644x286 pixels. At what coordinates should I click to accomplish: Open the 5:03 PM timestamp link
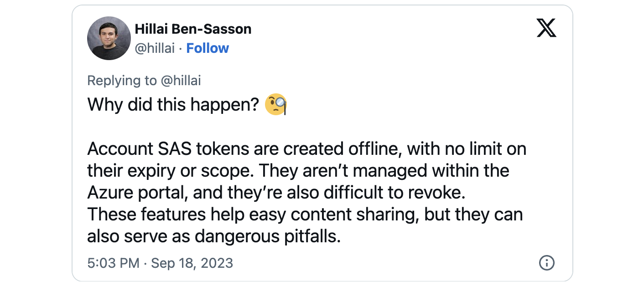(113, 263)
